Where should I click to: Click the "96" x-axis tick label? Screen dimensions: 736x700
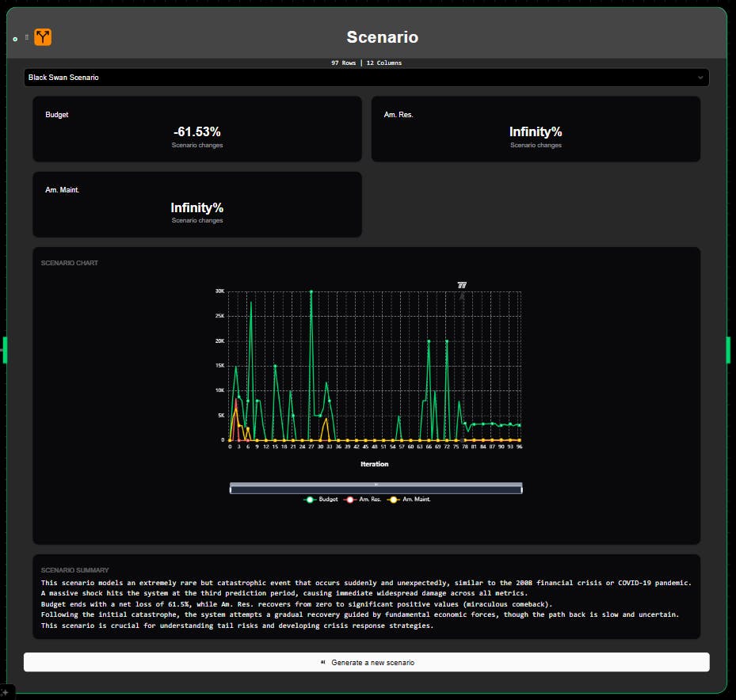(519, 447)
